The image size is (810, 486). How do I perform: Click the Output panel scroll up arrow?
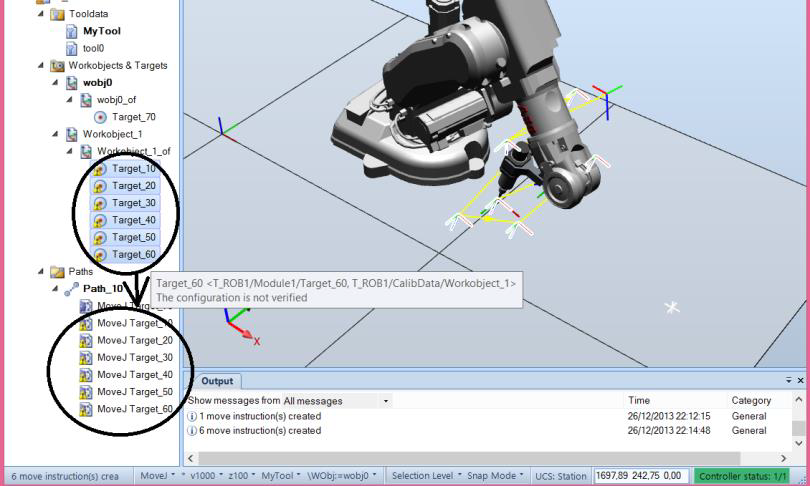(799, 399)
